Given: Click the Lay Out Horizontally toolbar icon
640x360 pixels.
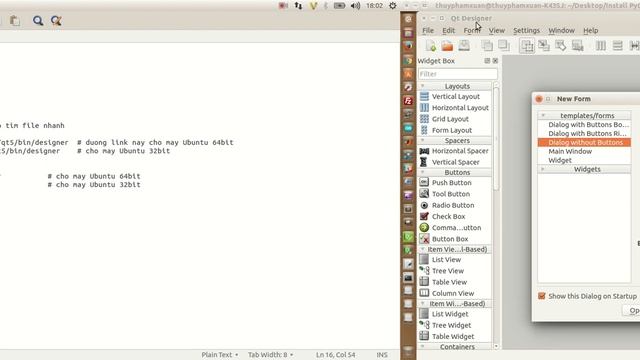Looking at the screenshot, I should 600,46.
